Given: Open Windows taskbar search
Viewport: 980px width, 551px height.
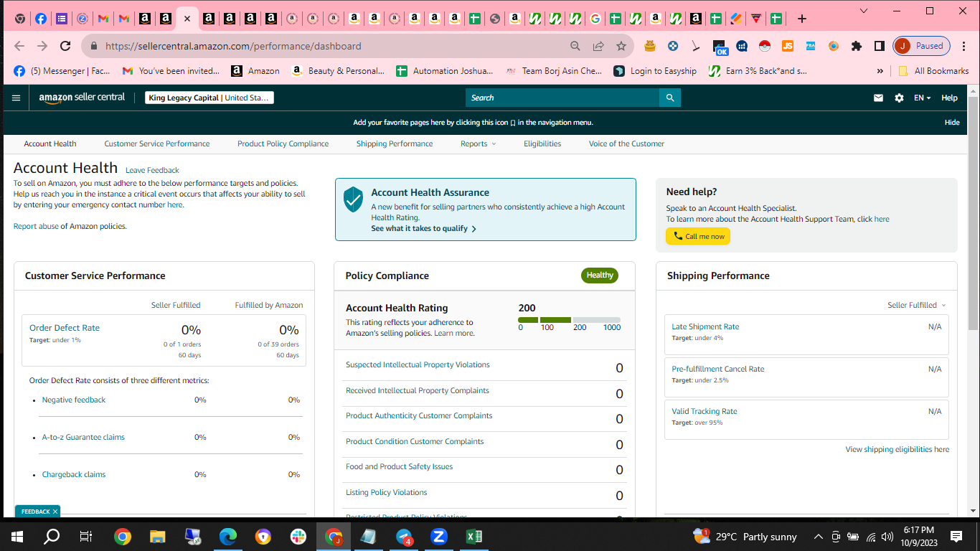Looking at the screenshot, I should (x=52, y=537).
